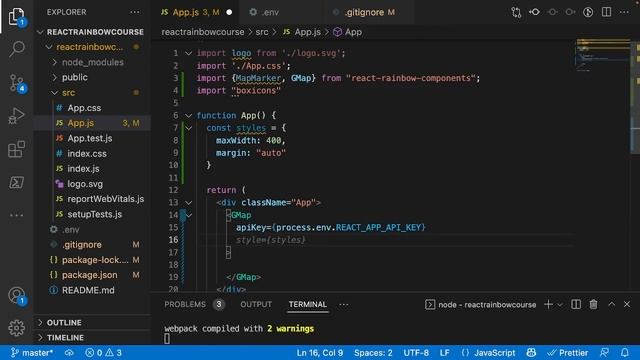Image resolution: width=640 pixels, height=360 pixels.
Task: Click the compare changes icon in editor toolbar
Action: pyautogui.click(x=516, y=12)
